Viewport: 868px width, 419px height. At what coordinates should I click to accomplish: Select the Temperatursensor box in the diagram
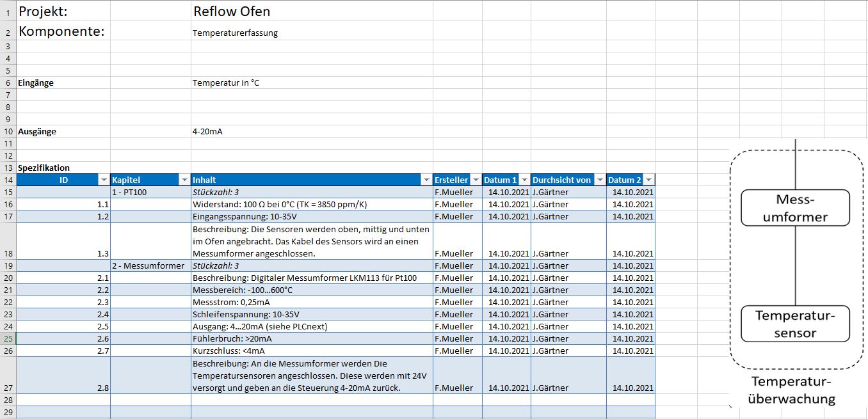[795, 324]
